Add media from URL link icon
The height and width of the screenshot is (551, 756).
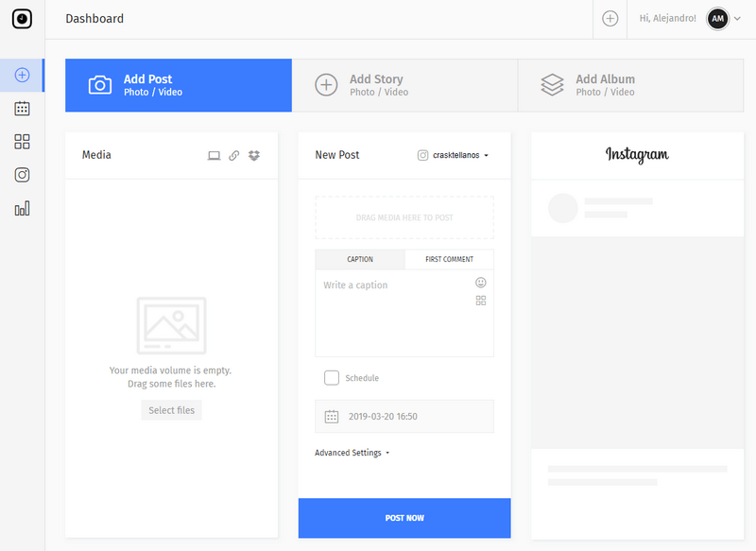[x=234, y=156]
